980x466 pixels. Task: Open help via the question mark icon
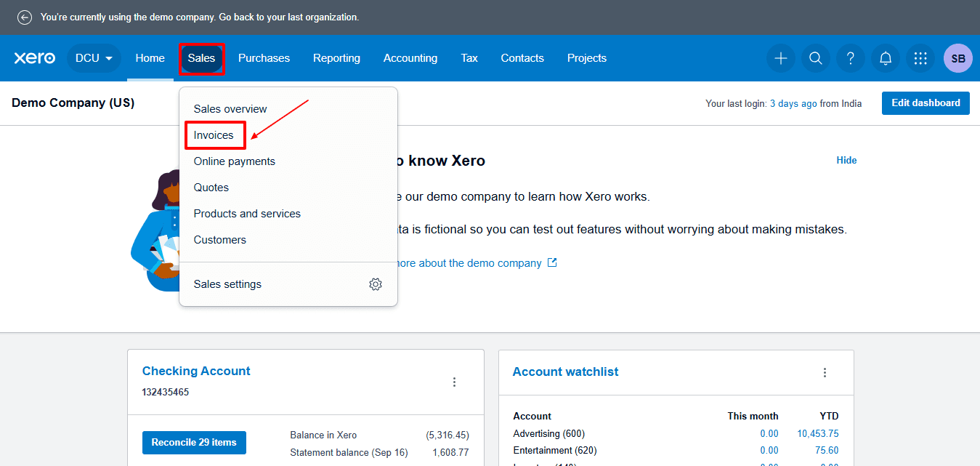[x=850, y=58]
